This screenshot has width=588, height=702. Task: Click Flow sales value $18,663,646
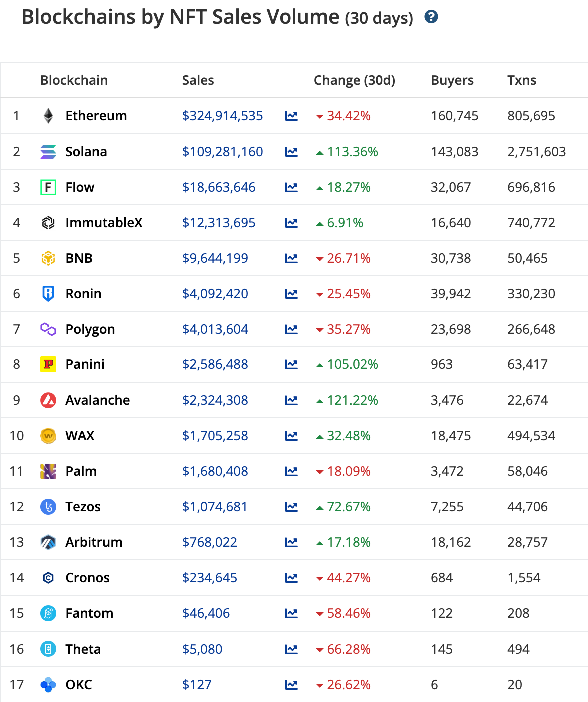click(x=219, y=187)
